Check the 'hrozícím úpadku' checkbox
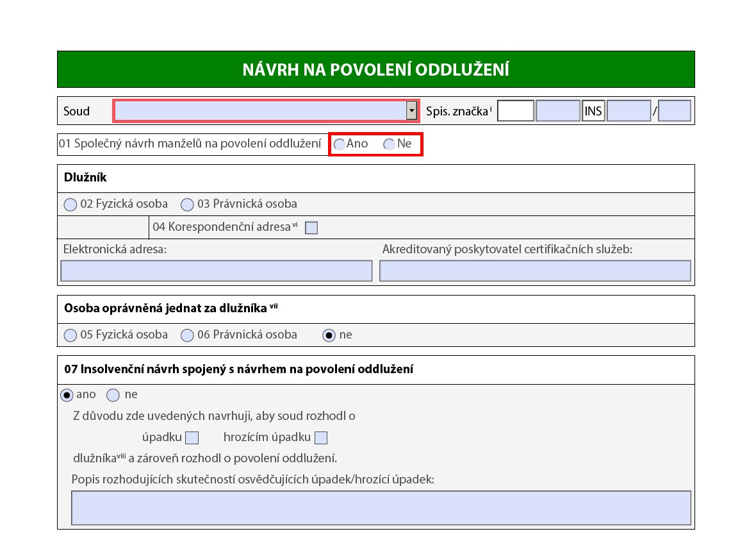 coord(321,438)
